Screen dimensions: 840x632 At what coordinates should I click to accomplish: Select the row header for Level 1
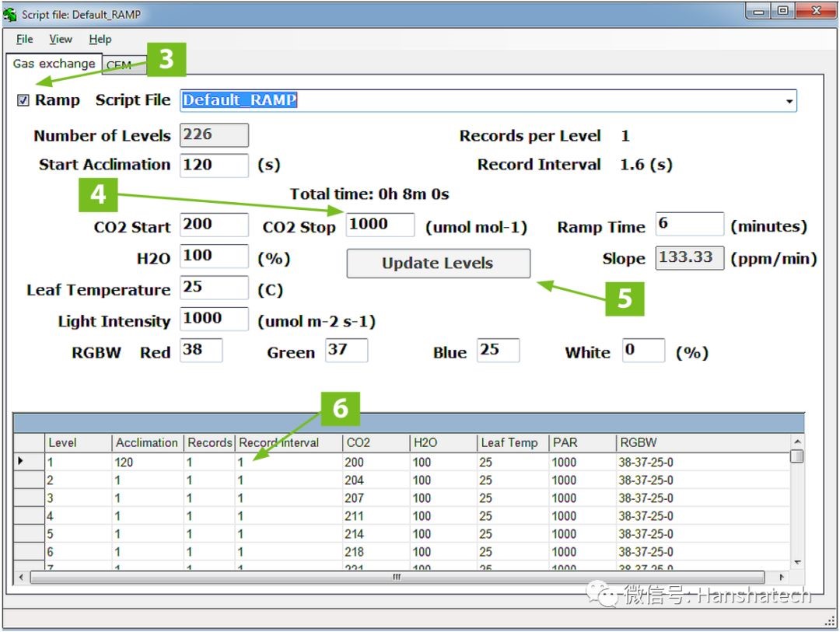point(29,462)
